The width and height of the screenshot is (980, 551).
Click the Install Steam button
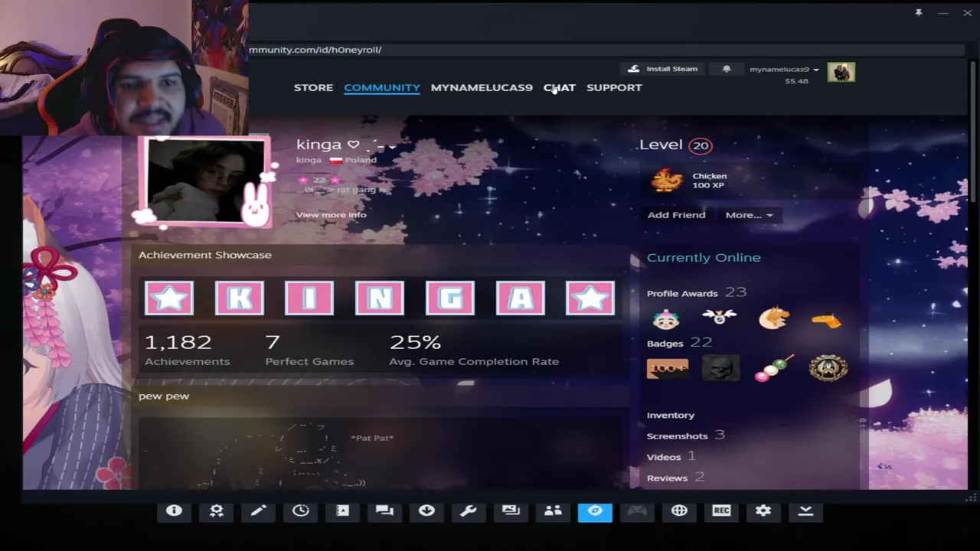(662, 69)
